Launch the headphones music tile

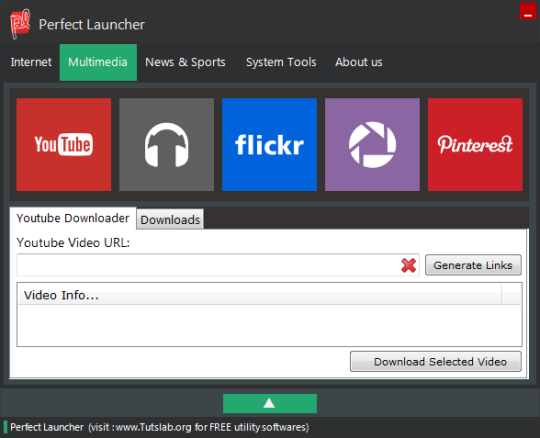[166, 144]
